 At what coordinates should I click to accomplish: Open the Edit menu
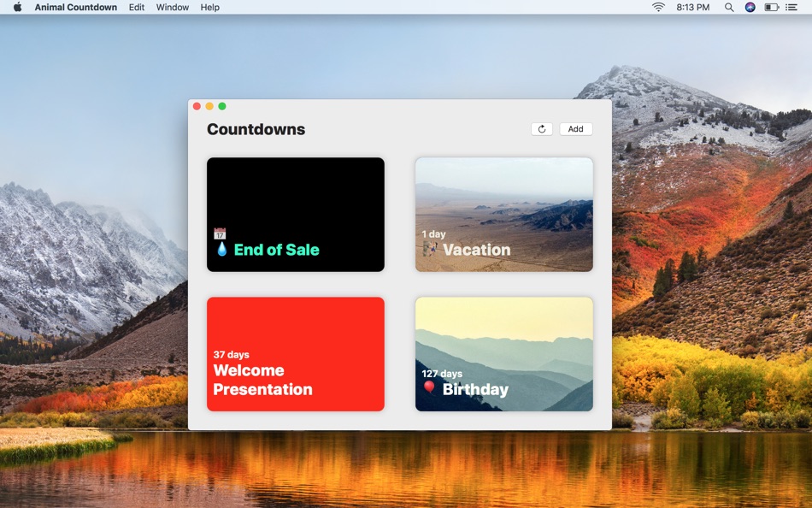137,7
